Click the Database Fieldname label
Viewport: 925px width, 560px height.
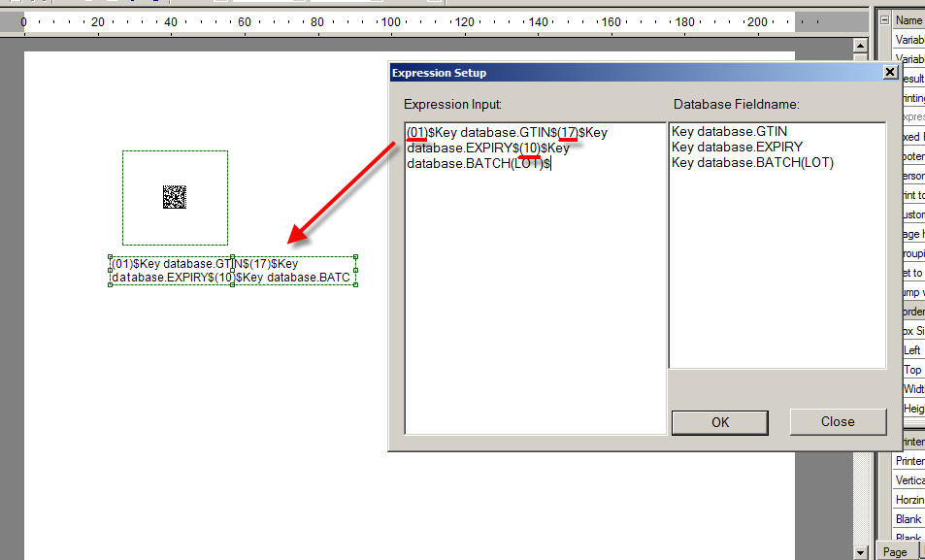pos(737,105)
